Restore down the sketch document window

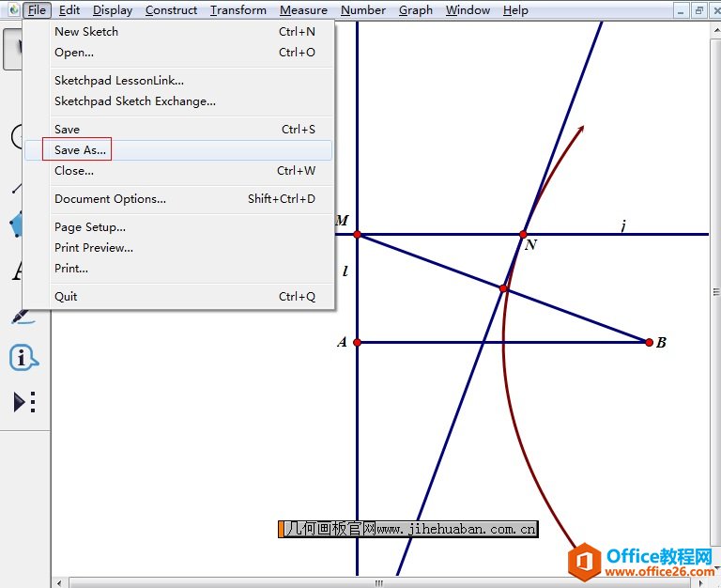[698, 10]
